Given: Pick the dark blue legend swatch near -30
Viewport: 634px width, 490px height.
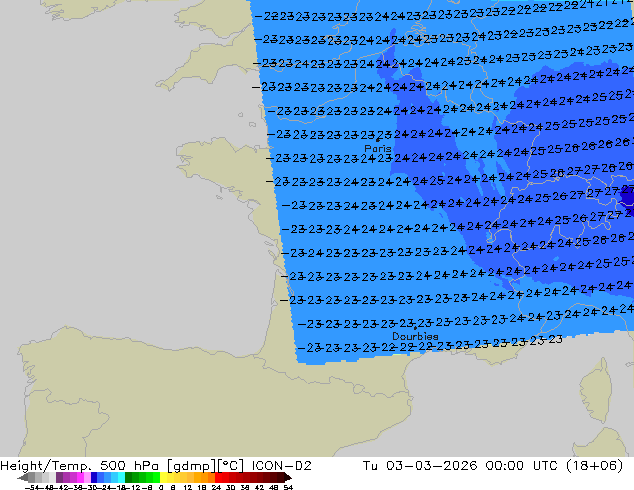Looking at the screenshot, I should pyautogui.click(x=94, y=477).
